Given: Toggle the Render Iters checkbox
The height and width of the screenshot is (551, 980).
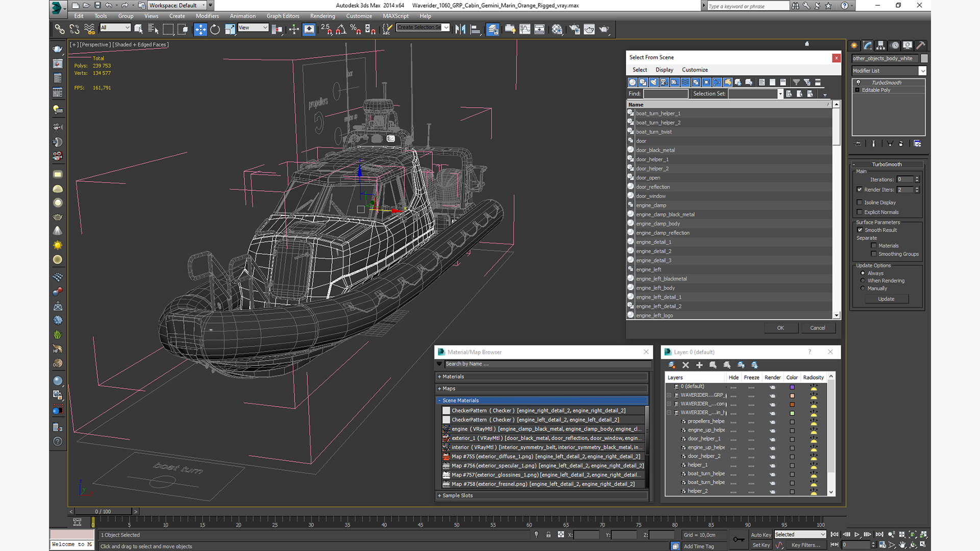Looking at the screenshot, I should (x=860, y=190).
